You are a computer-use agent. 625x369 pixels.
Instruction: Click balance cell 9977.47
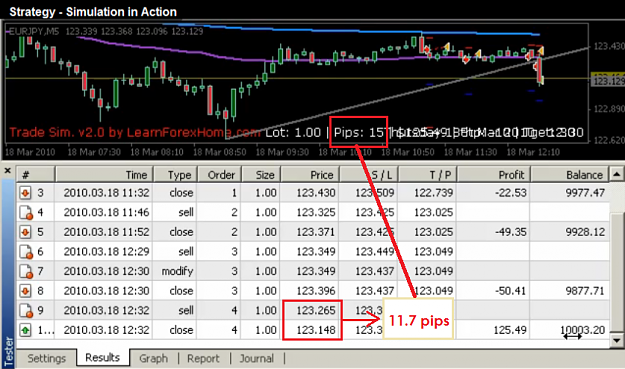585,193
